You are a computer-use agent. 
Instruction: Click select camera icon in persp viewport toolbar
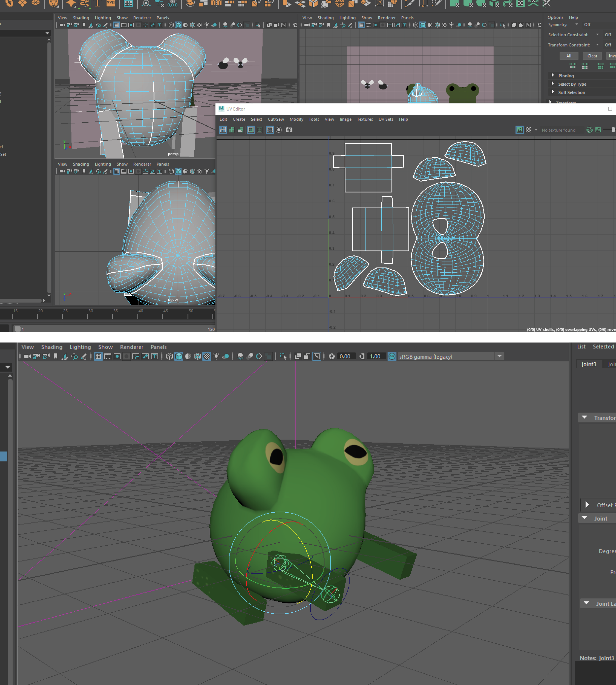point(62,25)
